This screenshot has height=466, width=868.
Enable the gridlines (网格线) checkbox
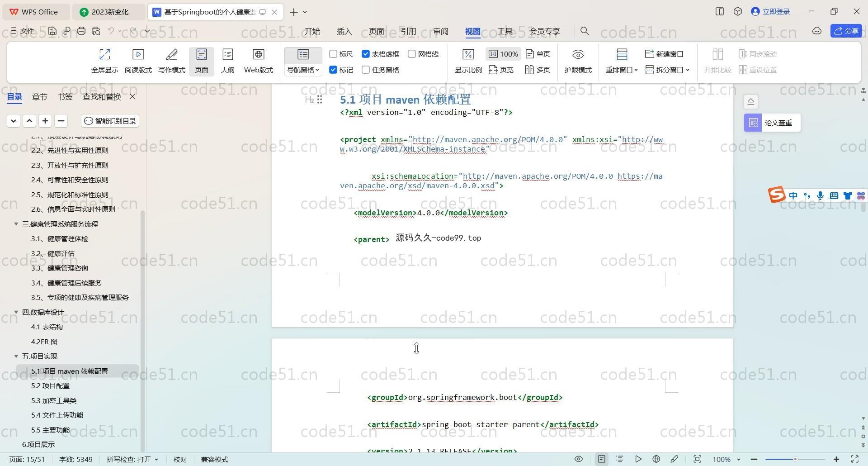(412, 54)
